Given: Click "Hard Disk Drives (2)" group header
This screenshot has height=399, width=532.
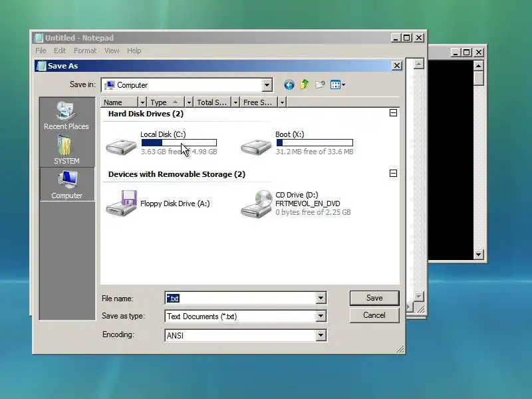Looking at the screenshot, I should (146, 114).
